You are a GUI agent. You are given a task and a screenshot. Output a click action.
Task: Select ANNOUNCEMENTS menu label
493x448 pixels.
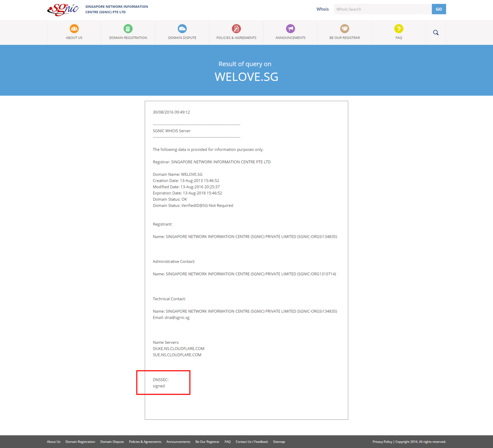(290, 38)
